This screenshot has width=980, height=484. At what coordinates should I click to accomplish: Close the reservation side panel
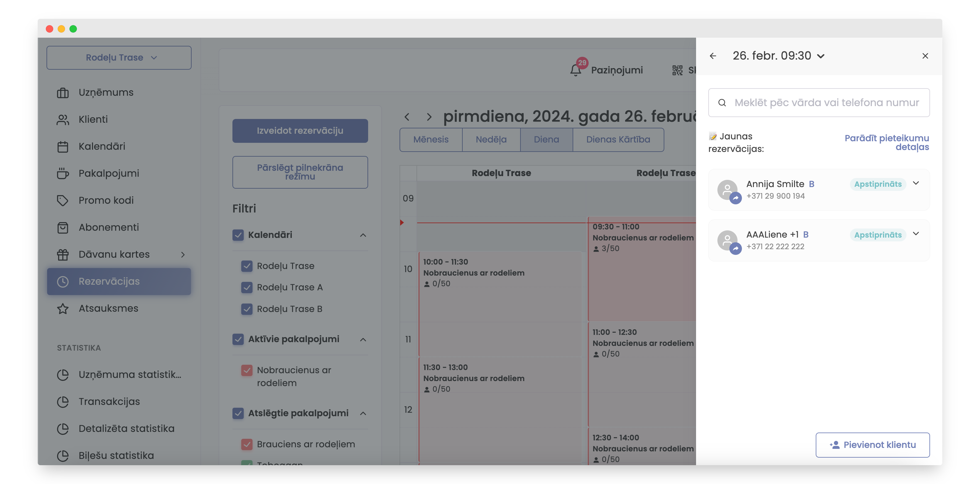click(x=925, y=56)
